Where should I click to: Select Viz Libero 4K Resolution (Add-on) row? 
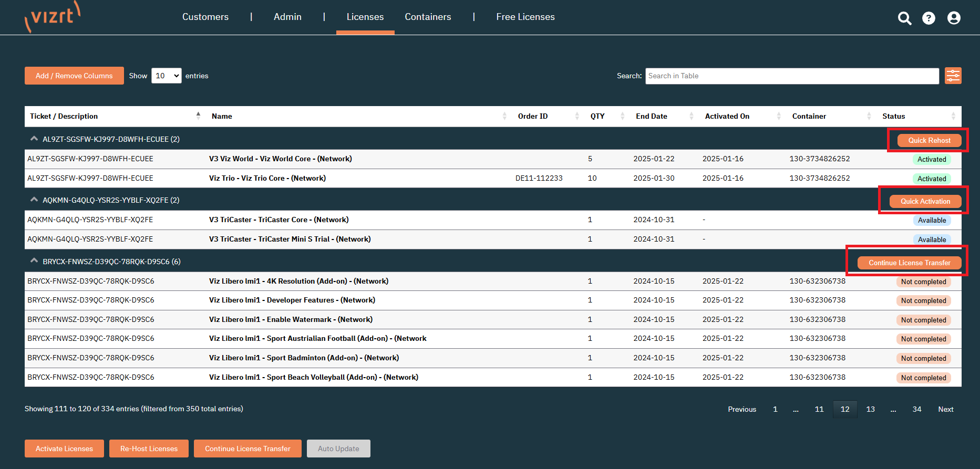pos(493,281)
